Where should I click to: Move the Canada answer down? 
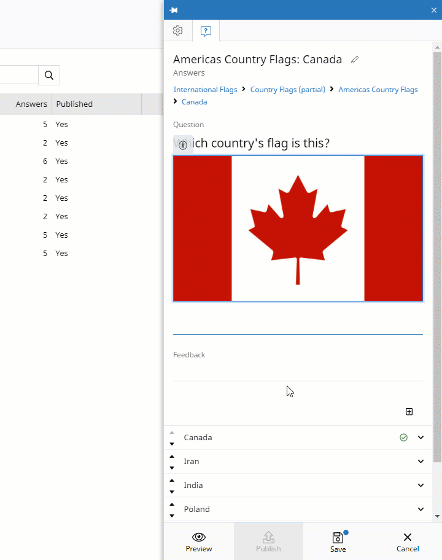pos(172,444)
